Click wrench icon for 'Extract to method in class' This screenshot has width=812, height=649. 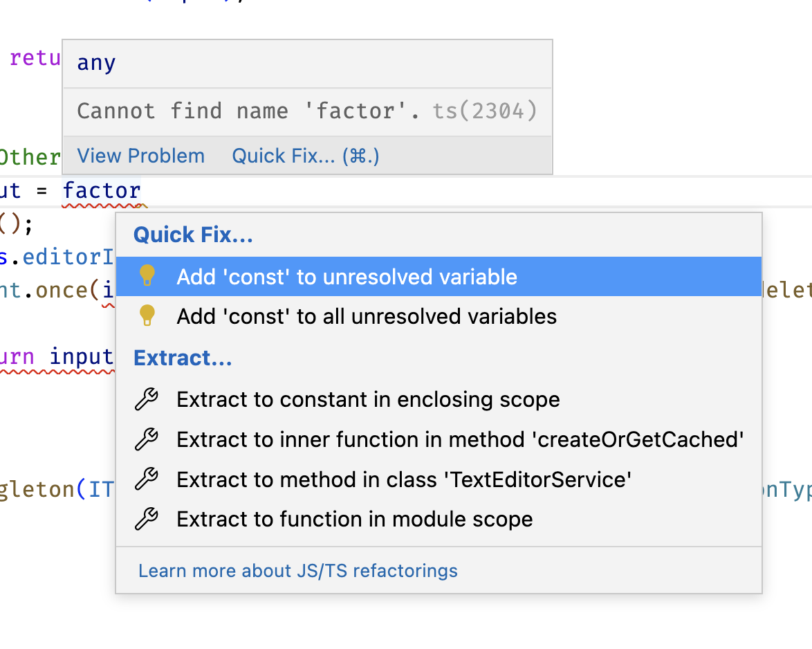(x=146, y=479)
